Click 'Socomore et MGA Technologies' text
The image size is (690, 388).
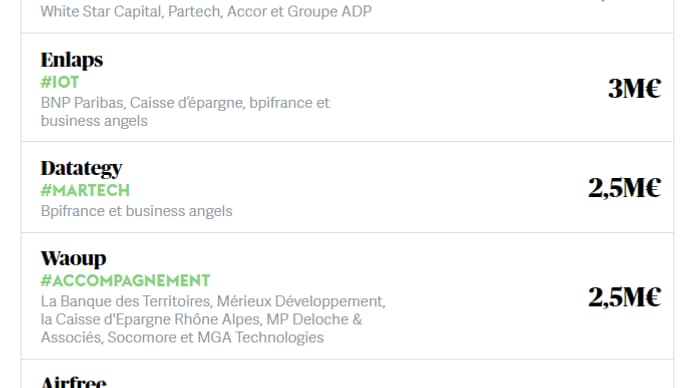(216, 337)
